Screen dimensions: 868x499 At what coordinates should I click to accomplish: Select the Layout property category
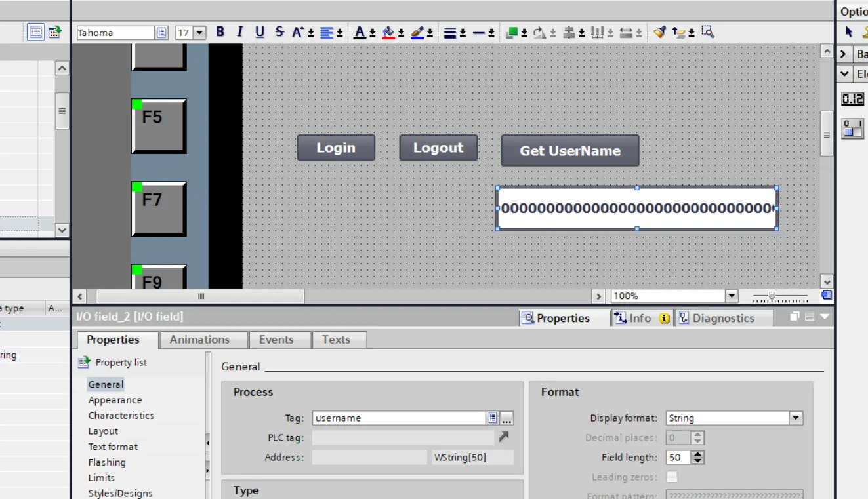103,431
